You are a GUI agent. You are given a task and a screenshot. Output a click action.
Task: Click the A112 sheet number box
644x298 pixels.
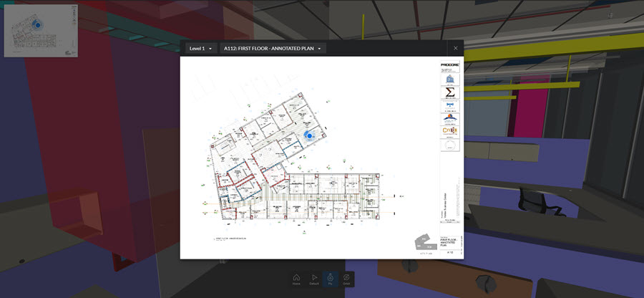pos(451,253)
